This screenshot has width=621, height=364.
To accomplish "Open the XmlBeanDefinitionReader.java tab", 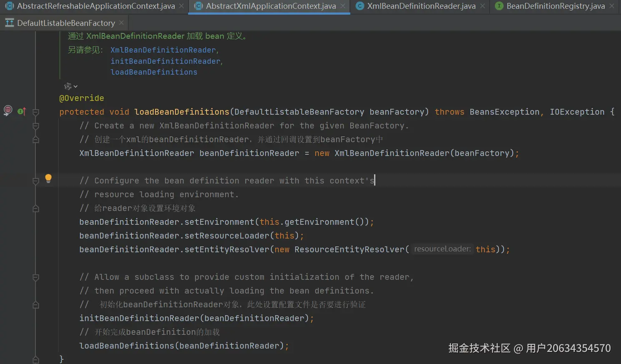I will (421, 6).
